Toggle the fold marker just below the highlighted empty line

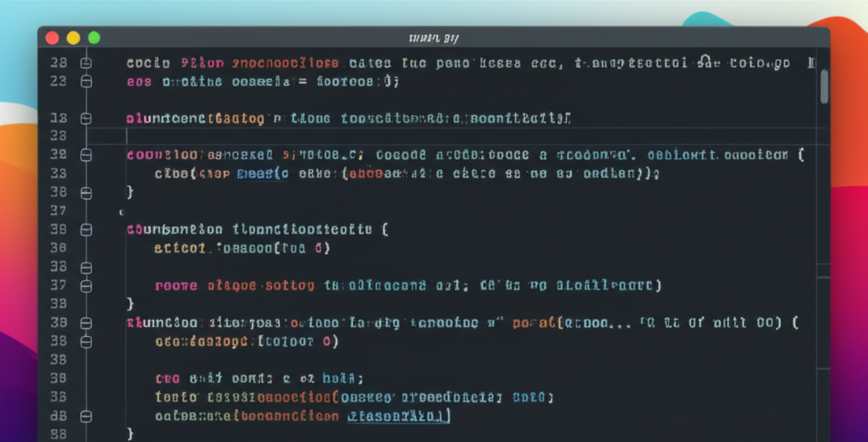[85, 155]
